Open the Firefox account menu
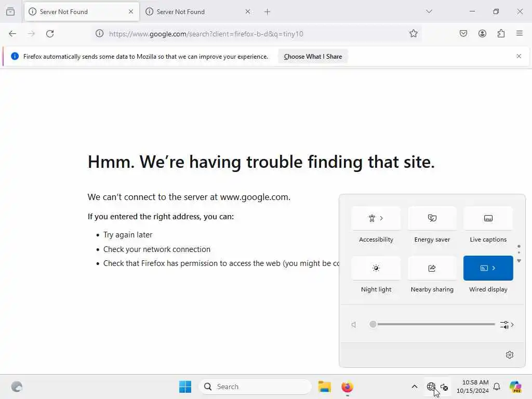 click(482, 34)
